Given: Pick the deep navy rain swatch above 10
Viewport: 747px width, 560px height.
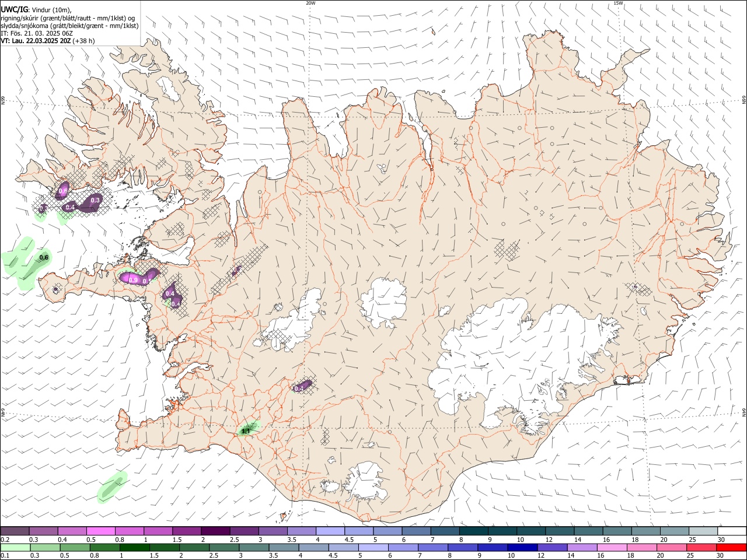Looking at the screenshot, I should tap(522, 547).
